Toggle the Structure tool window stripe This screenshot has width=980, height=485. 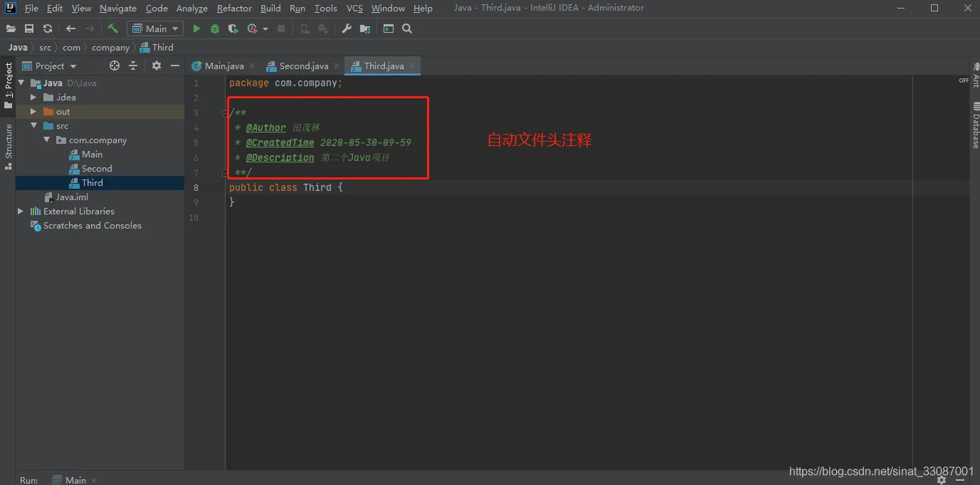point(9,146)
